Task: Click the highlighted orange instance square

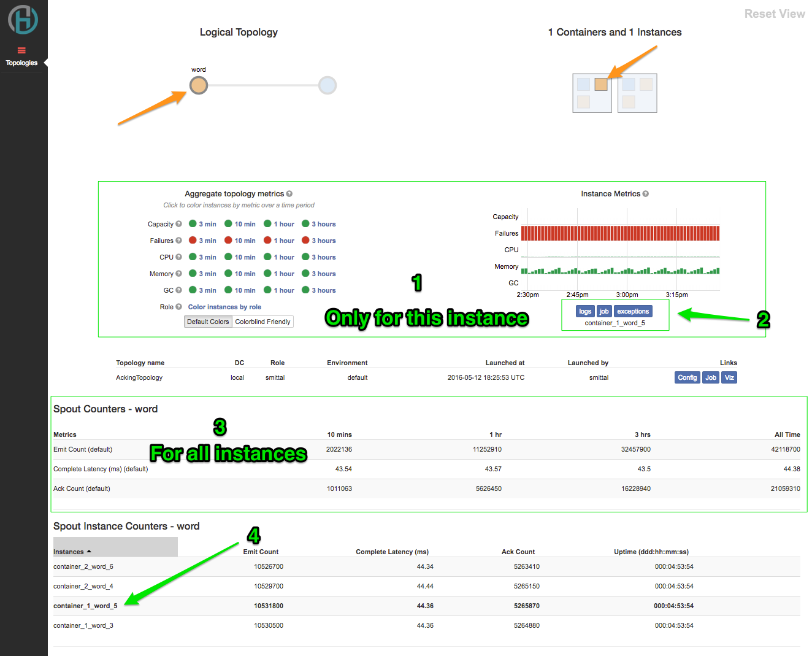Action: [601, 84]
